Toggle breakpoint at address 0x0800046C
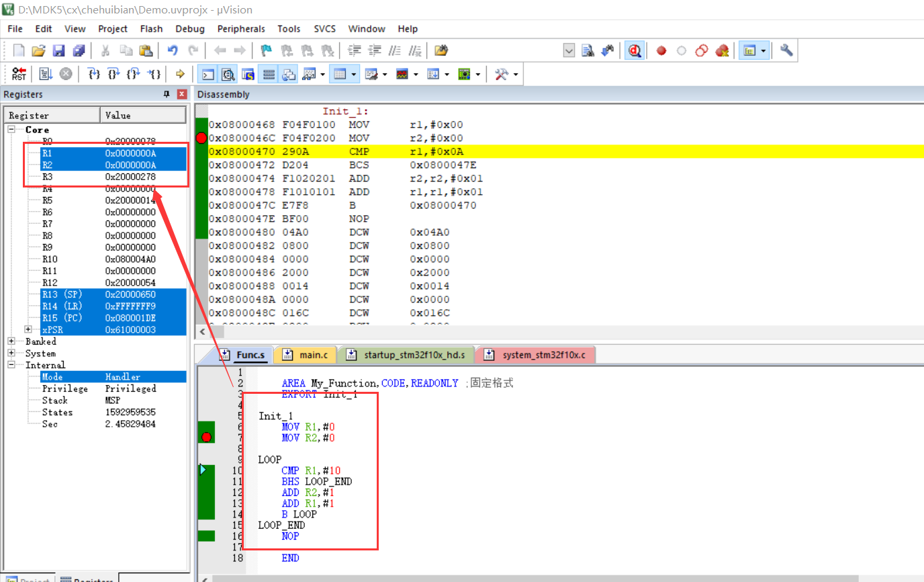 click(x=201, y=138)
